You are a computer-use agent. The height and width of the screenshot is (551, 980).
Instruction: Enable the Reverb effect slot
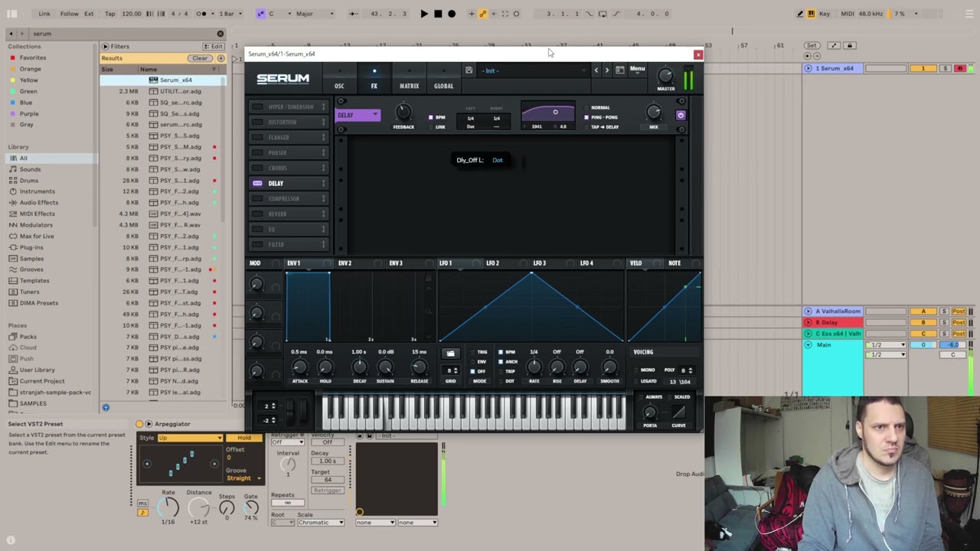coord(257,214)
